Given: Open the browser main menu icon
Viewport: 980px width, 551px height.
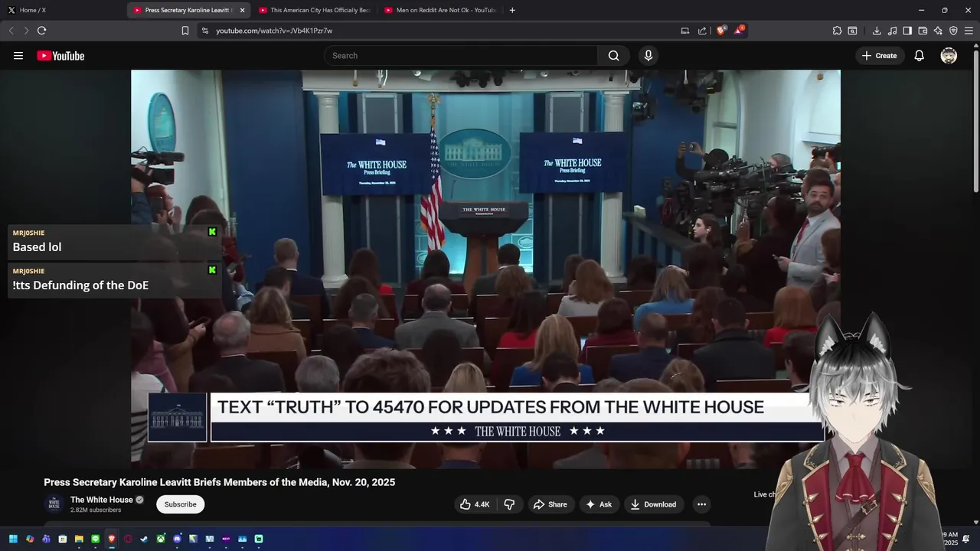Looking at the screenshot, I should [969, 31].
